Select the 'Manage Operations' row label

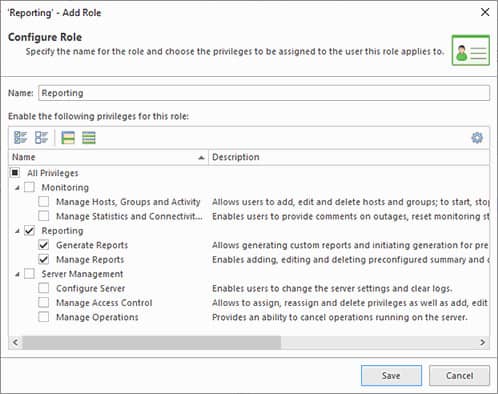(97, 317)
